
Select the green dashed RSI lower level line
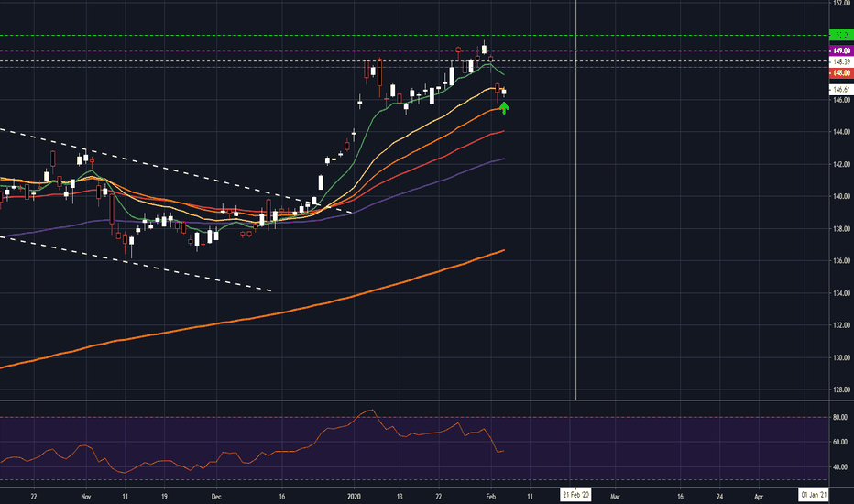point(414,479)
